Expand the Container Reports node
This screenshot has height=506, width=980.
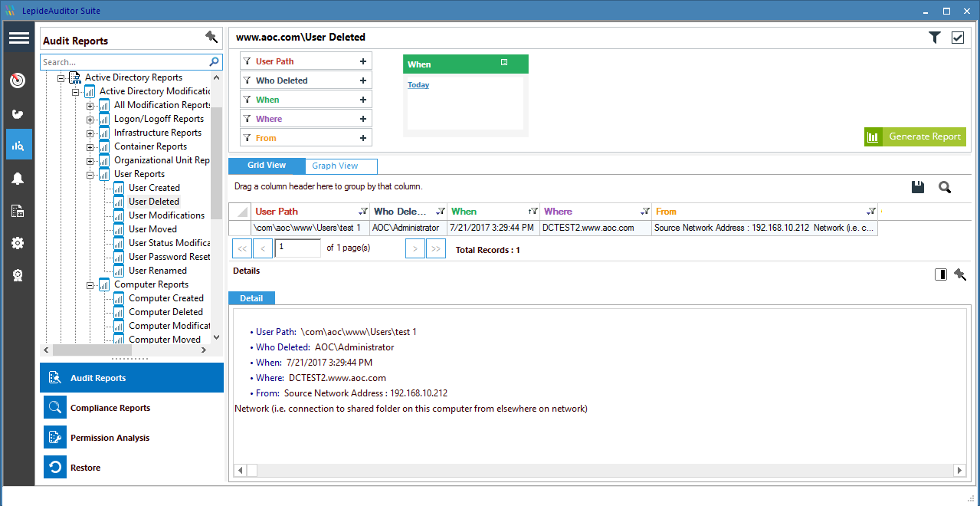pos(90,146)
